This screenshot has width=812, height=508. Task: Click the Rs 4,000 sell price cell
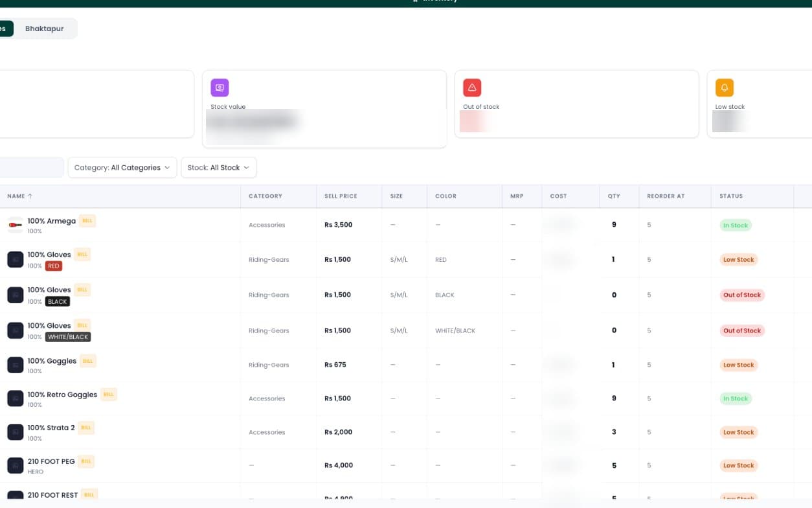coord(339,465)
